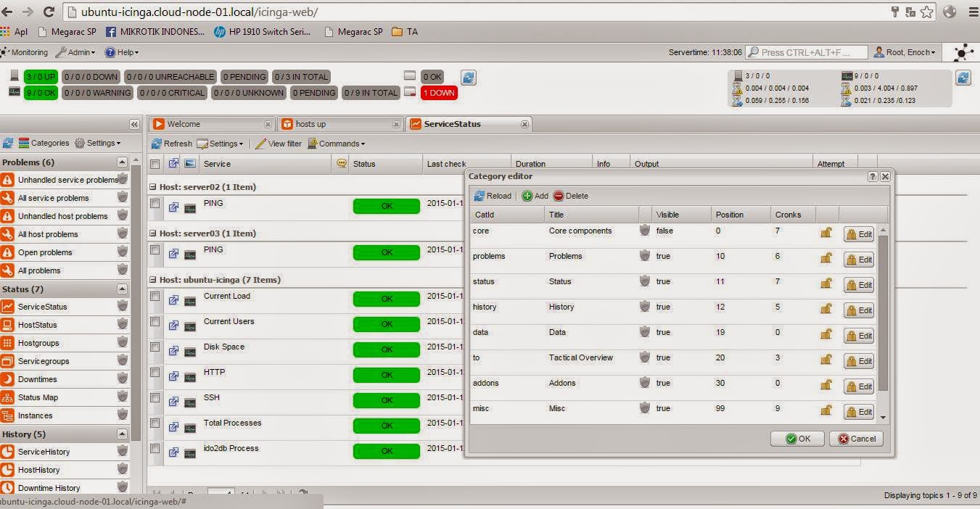Open detail link icon for Current Load
980x509 pixels.
pos(173,299)
